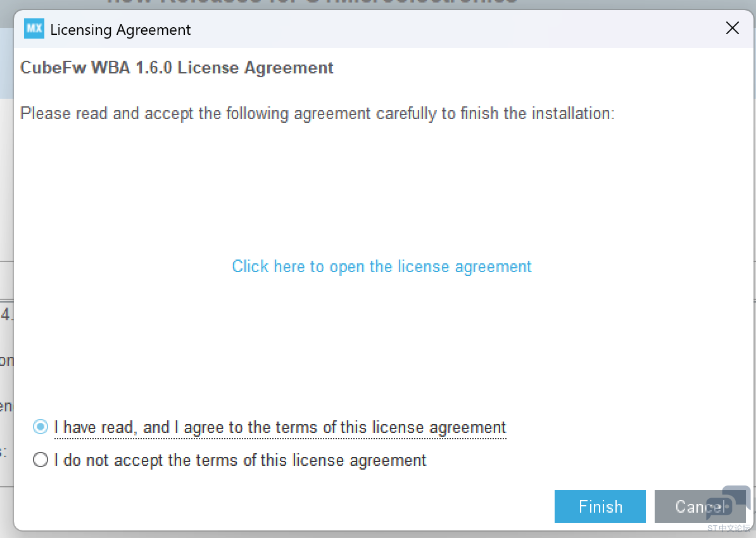Click the background window header text above the dialog
The height and width of the screenshot is (538, 756).
[x=310, y=3]
